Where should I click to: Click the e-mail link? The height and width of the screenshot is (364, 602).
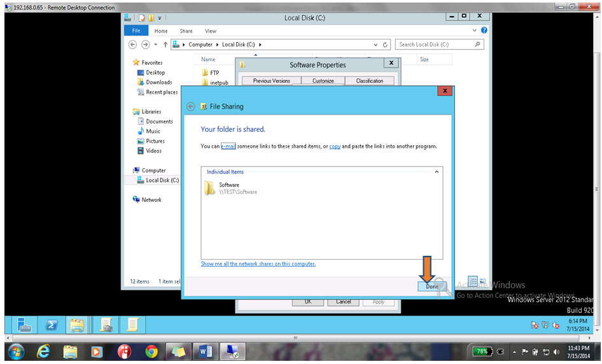[228, 146]
